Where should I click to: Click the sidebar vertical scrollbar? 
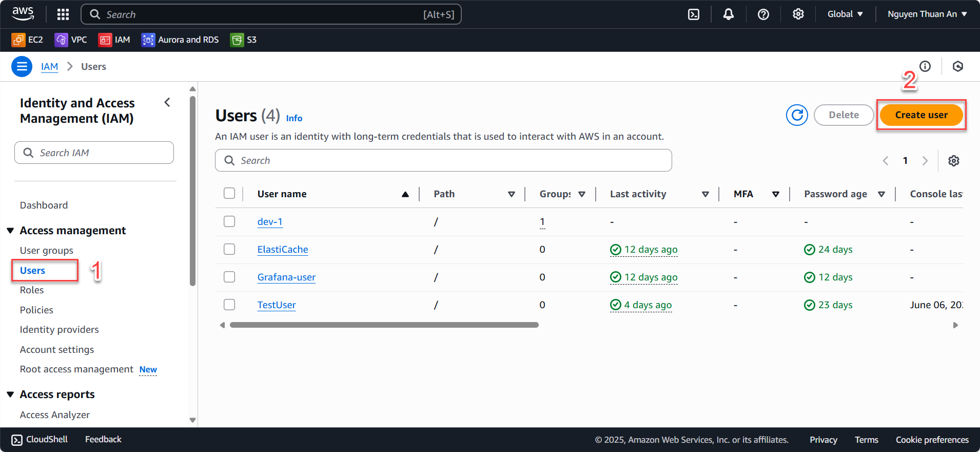tap(193, 191)
